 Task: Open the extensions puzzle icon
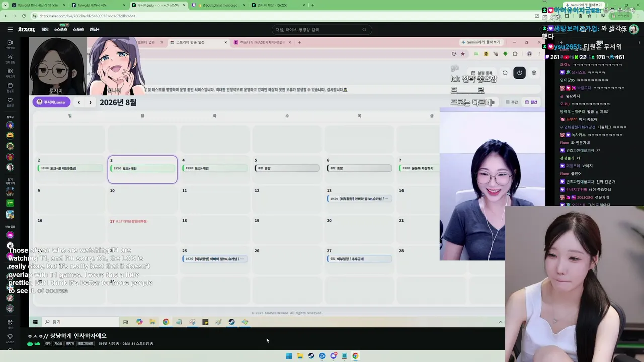[x=515, y=54]
